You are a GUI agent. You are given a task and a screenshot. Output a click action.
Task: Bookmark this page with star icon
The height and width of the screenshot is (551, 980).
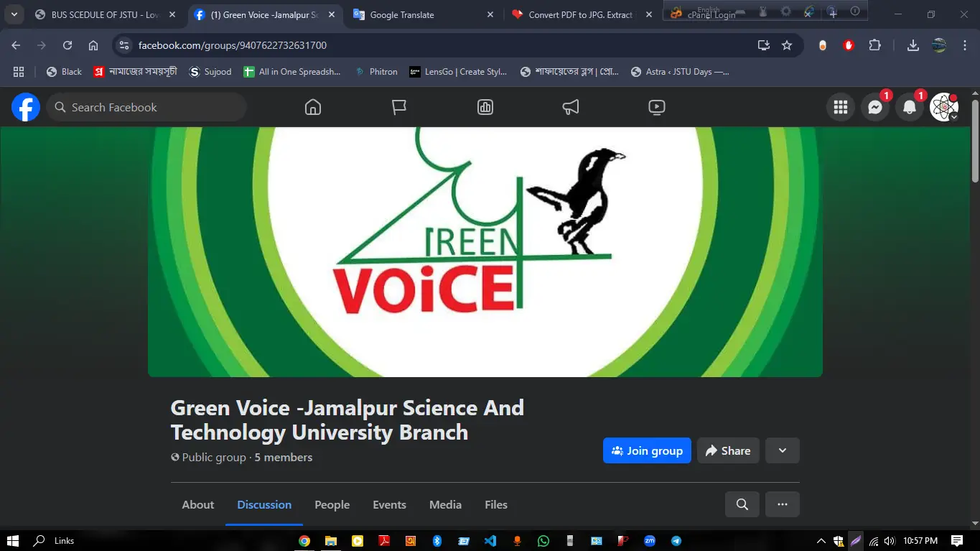(787, 45)
